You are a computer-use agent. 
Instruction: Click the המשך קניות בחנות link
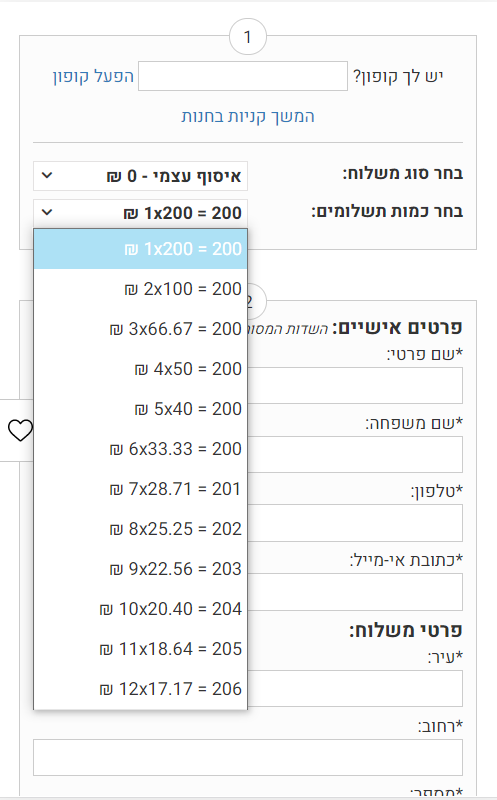coord(248,116)
